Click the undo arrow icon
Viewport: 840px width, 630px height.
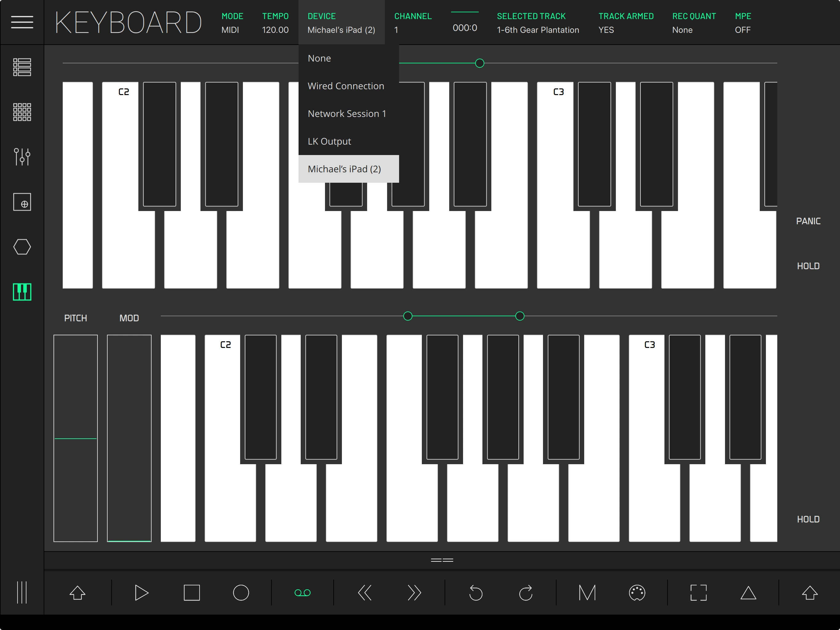point(475,593)
